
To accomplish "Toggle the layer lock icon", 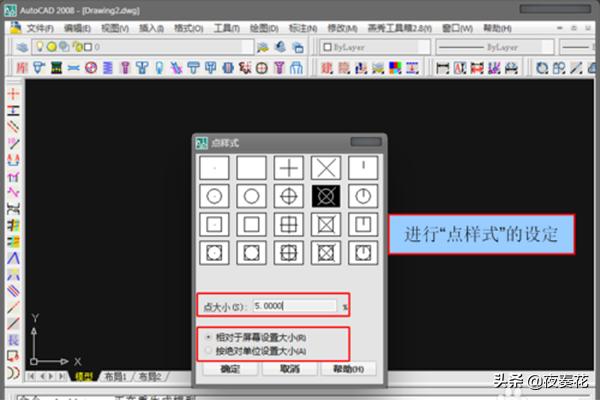I will [x=77, y=47].
